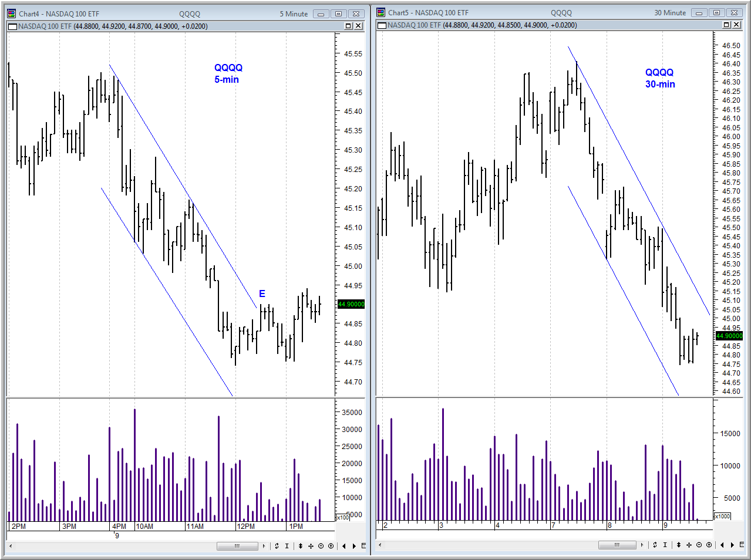Select the I-beam cursor tool under the 5 Minute chart
Image resolution: width=751 pixels, height=560 pixels.
287,546
